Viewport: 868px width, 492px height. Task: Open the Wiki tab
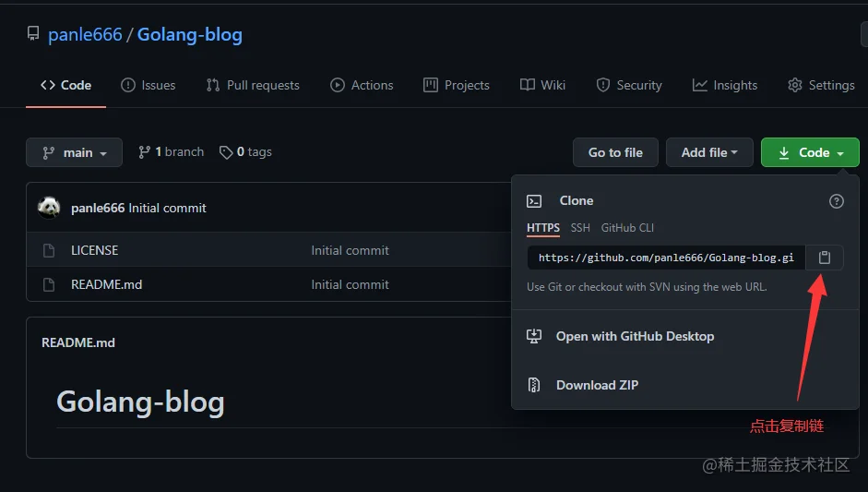[x=543, y=85]
